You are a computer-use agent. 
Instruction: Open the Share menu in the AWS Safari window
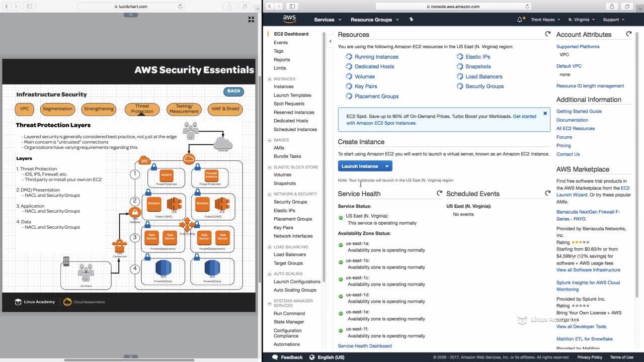(x=612, y=7)
